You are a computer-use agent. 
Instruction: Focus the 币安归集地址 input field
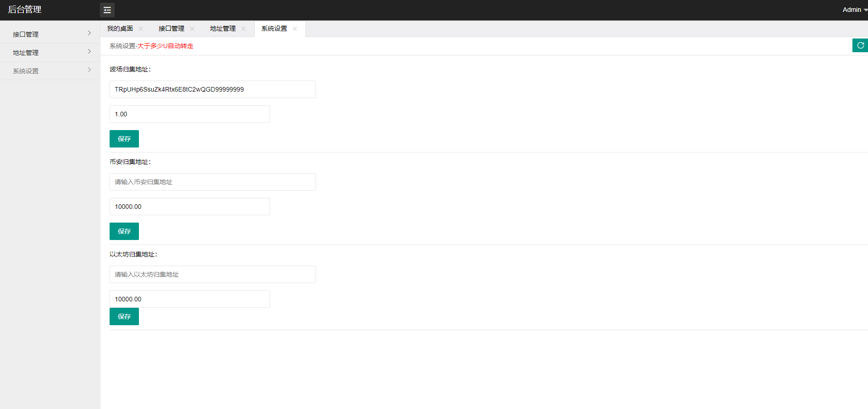(x=212, y=182)
